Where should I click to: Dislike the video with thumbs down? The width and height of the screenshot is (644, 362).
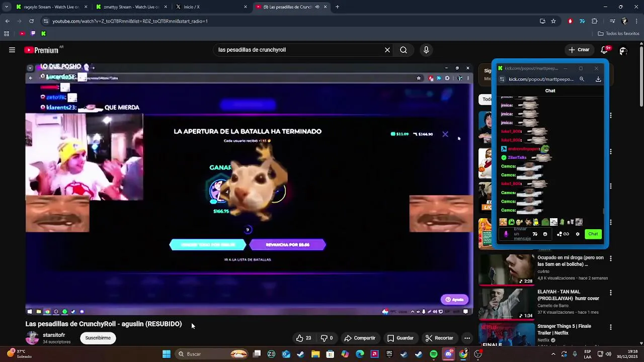[x=327, y=338]
